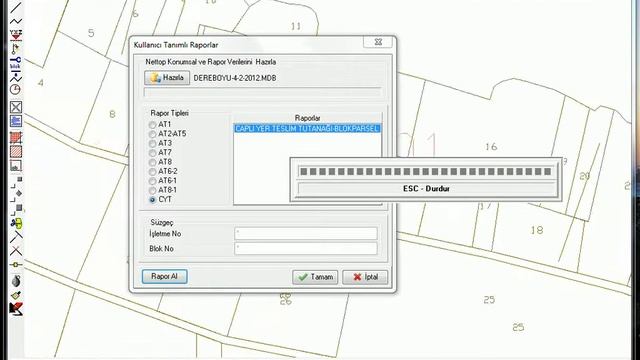Select the CYT report type
This screenshot has width=640, height=360.
tap(153, 200)
